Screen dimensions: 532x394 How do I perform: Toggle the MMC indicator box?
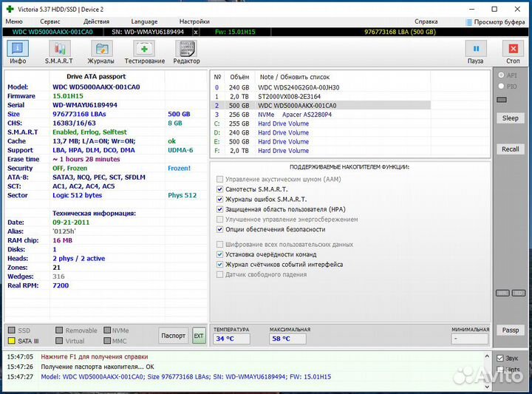click(x=107, y=341)
